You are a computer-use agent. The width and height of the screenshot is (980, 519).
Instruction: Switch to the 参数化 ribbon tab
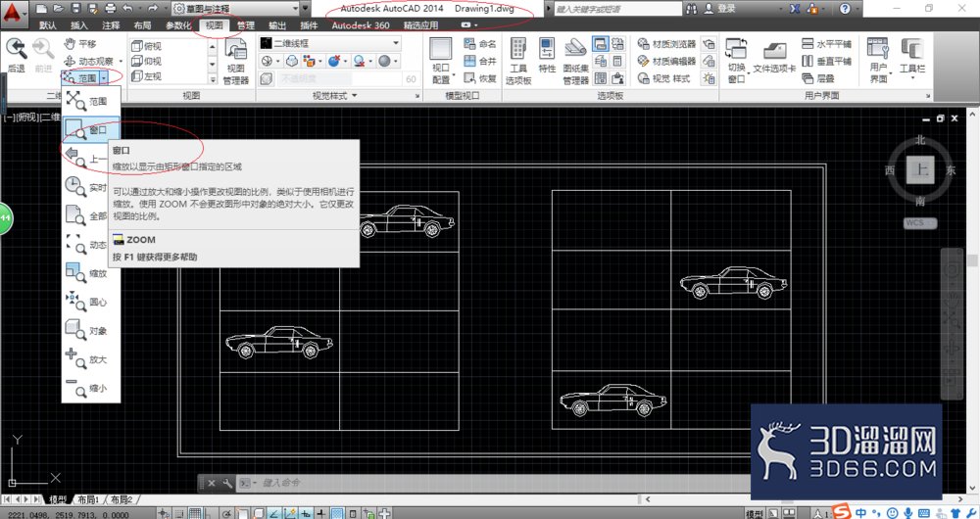tap(178, 25)
